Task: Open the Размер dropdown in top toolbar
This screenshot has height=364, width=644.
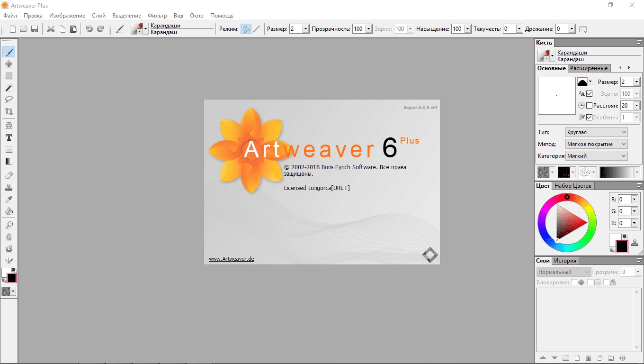Action: coord(305,29)
